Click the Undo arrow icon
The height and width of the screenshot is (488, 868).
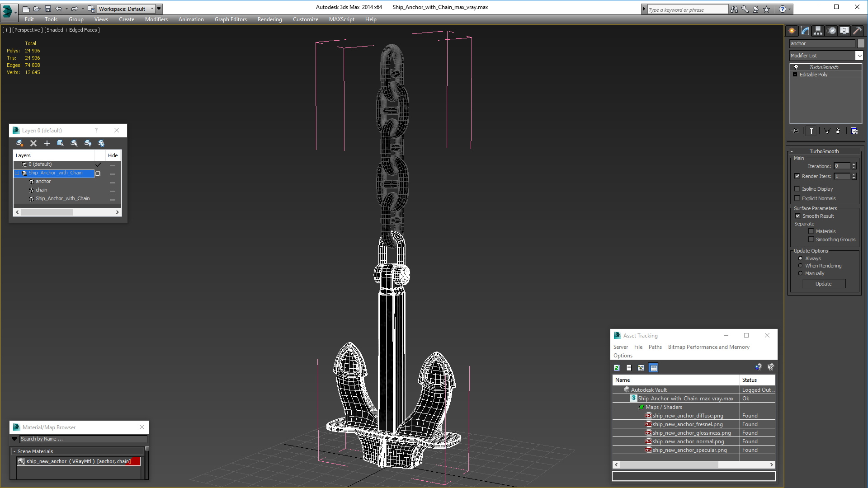(59, 9)
